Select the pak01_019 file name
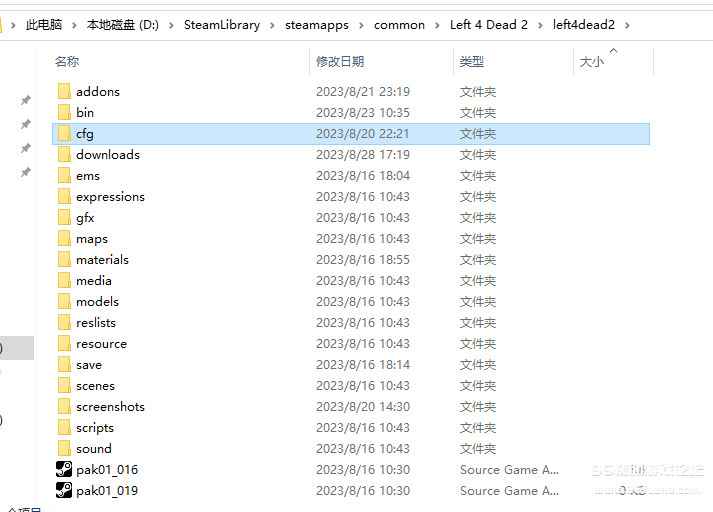The width and height of the screenshot is (713, 512). pyautogui.click(x=107, y=491)
